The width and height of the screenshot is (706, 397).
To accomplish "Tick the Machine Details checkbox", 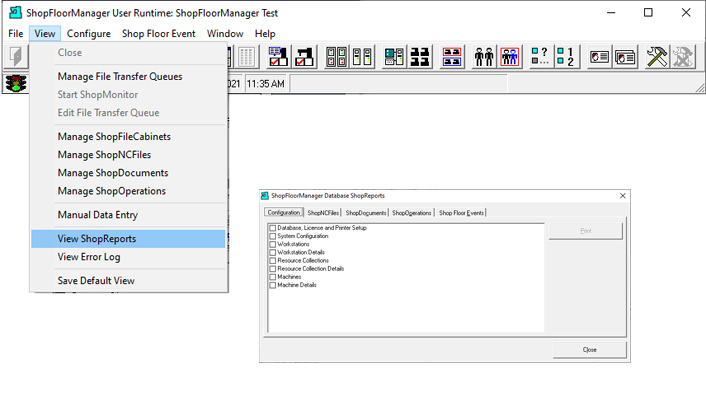I will [272, 285].
